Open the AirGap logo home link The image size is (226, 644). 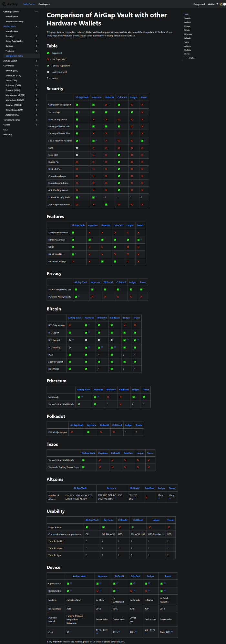(x=10, y=4)
